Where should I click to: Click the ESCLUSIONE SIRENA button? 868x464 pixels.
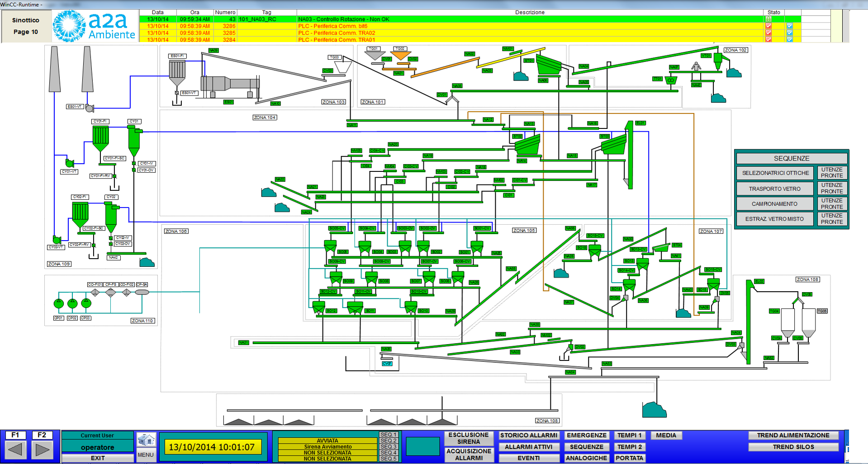(x=469, y=438)
